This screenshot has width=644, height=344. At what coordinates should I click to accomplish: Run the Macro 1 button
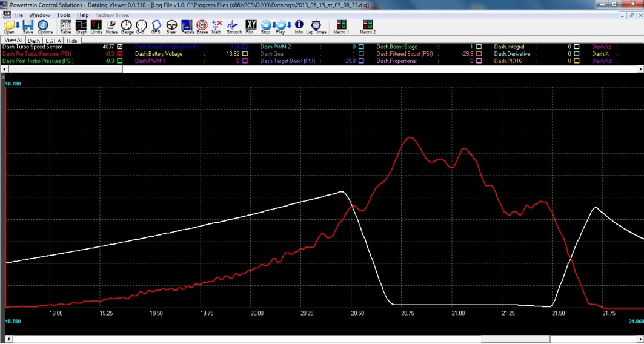point(342,26)
